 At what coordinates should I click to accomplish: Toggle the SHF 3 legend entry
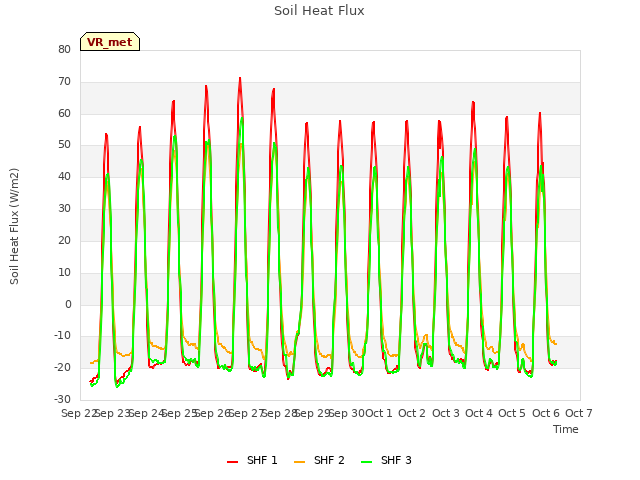pos(387,460)
